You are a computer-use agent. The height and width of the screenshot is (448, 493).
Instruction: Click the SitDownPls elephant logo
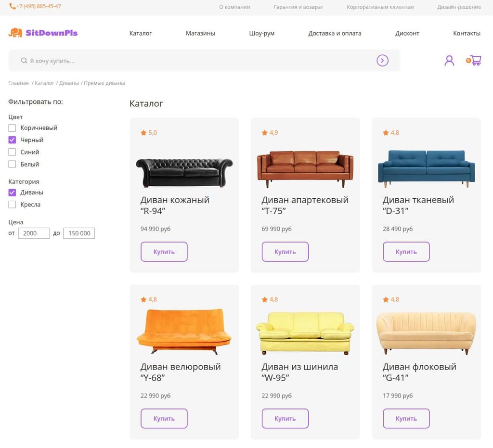click(x=15, y=33)
